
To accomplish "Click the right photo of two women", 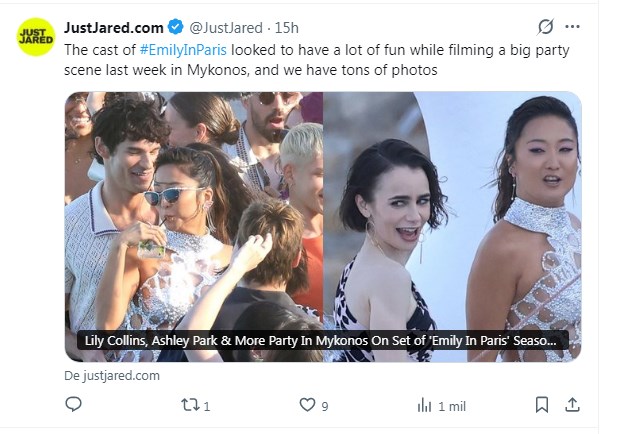I will point(452,227).
